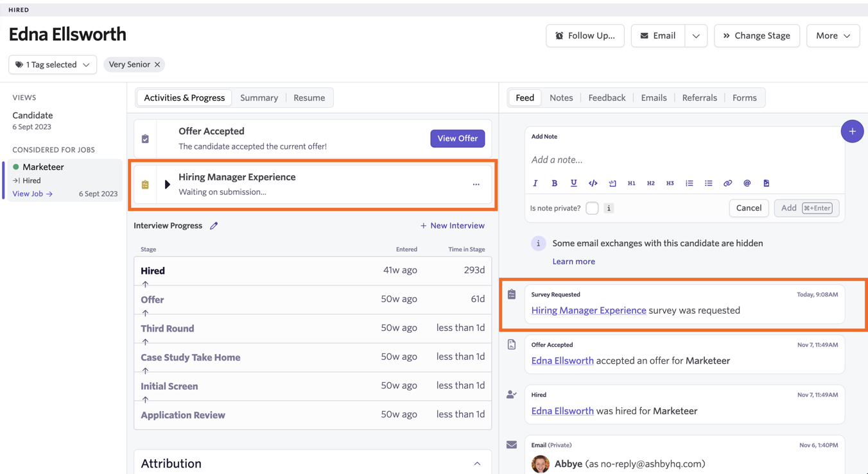
Task: Insert a hyperlink in the note
Action: pos(728,183)
